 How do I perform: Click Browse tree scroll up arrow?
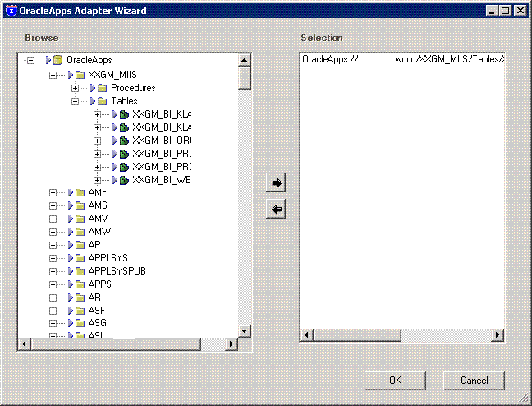(245, 61)
